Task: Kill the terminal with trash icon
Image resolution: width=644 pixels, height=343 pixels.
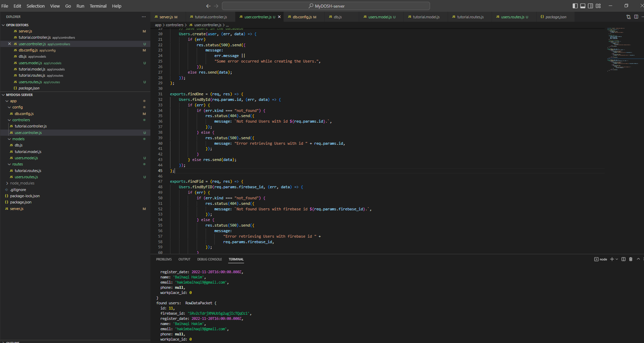Action: pyautogui.click(x=631, y=259)
